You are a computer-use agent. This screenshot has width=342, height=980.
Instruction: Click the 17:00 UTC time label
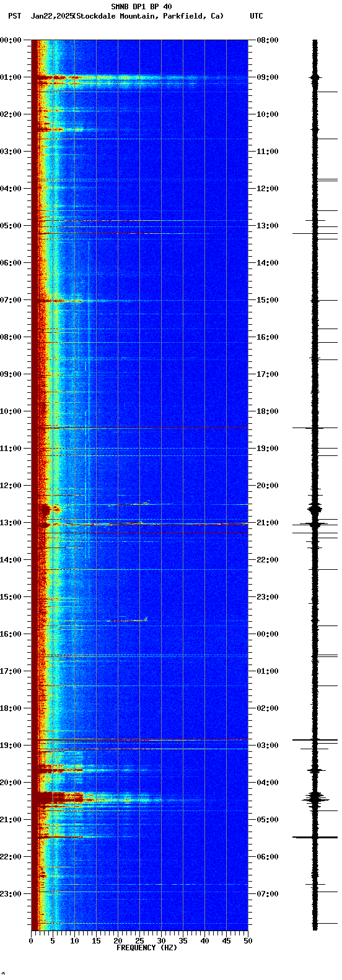[267, 374]
